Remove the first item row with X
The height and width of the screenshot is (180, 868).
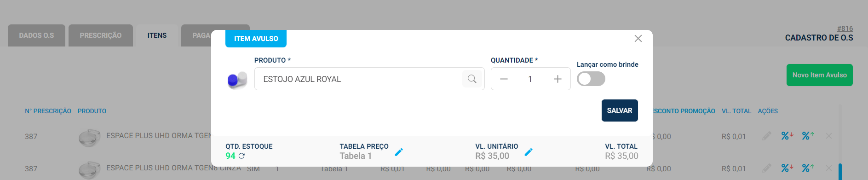[x=828, y=136]
